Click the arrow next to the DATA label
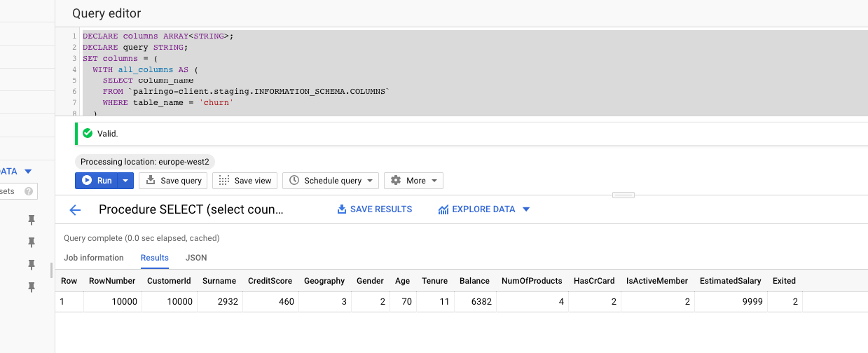Screen dimensions: 868x353 [x=28, y=172]
